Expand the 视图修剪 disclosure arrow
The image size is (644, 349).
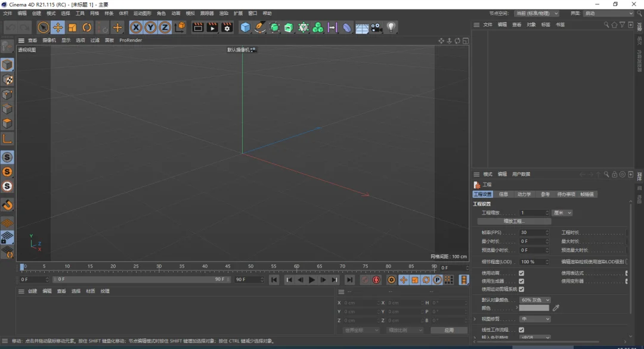[x=475, y=319]
